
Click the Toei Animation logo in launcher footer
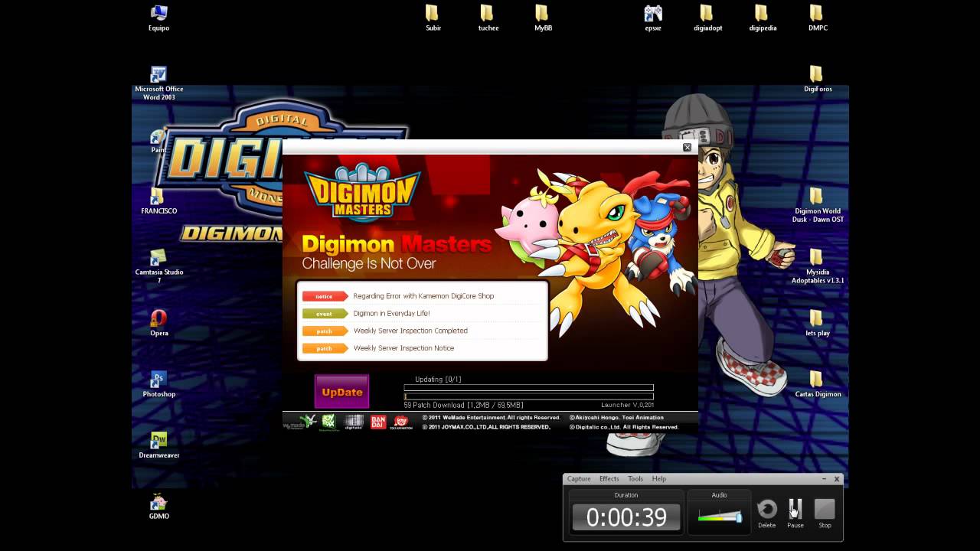pyautogui.click(x=402, y=422)
